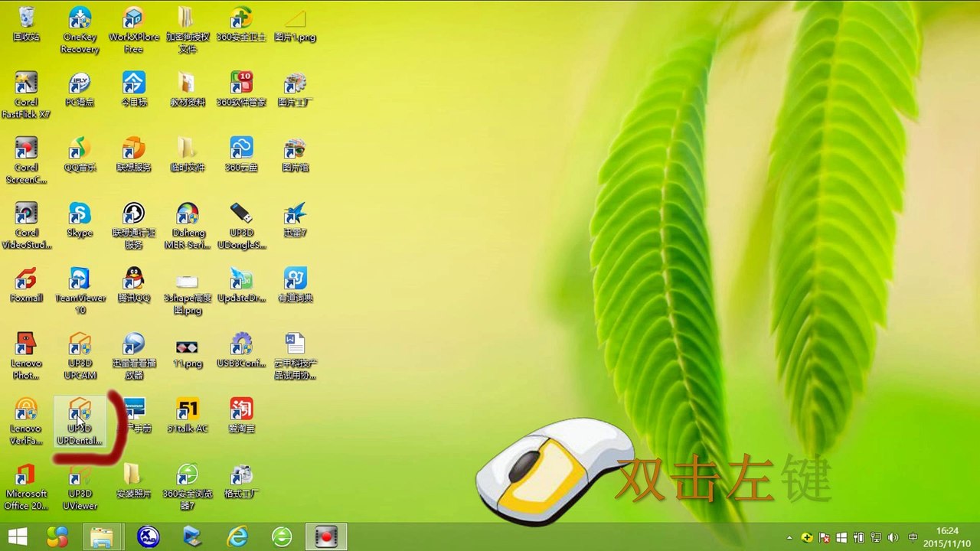Select the Microsoft Office shortcut
The height and width of the screenshot is (551, 980).
tap(26, 487)
